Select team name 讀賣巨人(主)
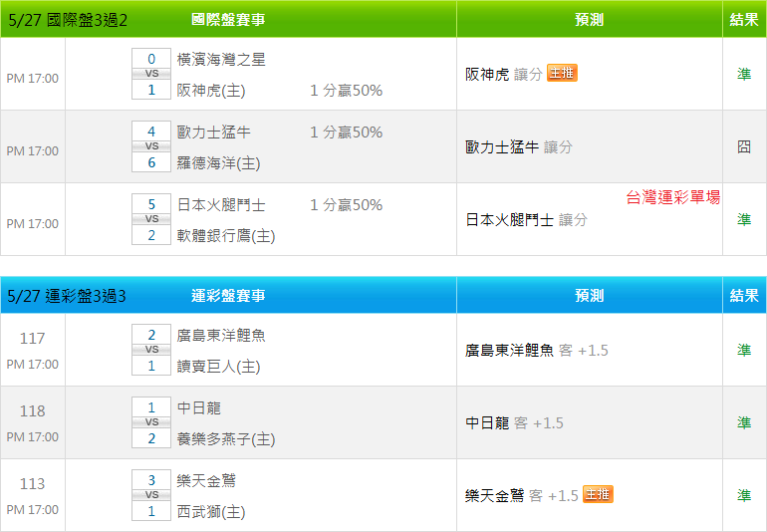This screenshot has width=767, height=532. click(218, 367)
